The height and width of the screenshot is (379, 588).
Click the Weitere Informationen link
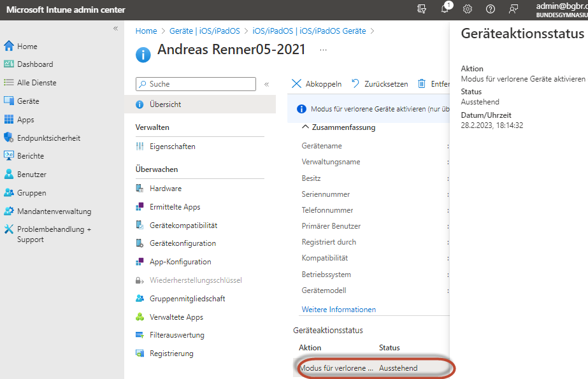pyautogui.click(x=338, y=310)
